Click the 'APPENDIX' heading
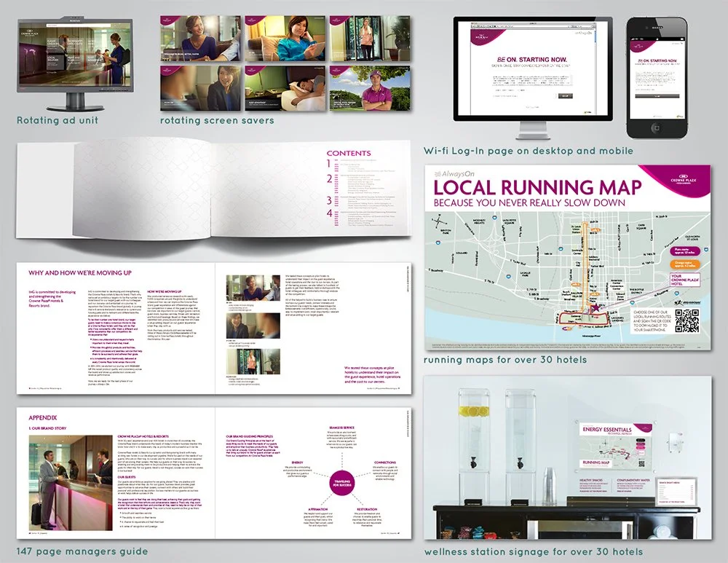The image size is (728, 563). [x=43, y=417]
